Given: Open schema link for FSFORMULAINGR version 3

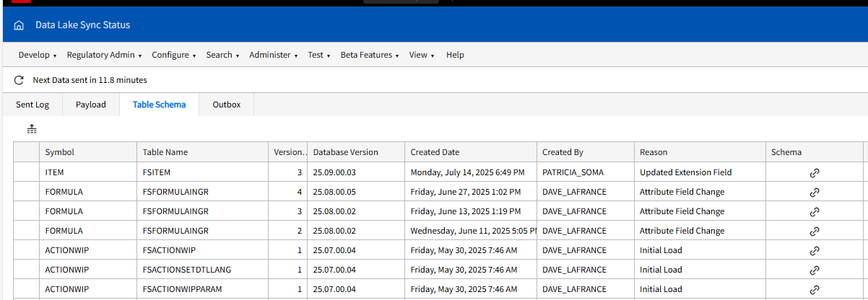Looking at the screenshot, I should point(814,211).
